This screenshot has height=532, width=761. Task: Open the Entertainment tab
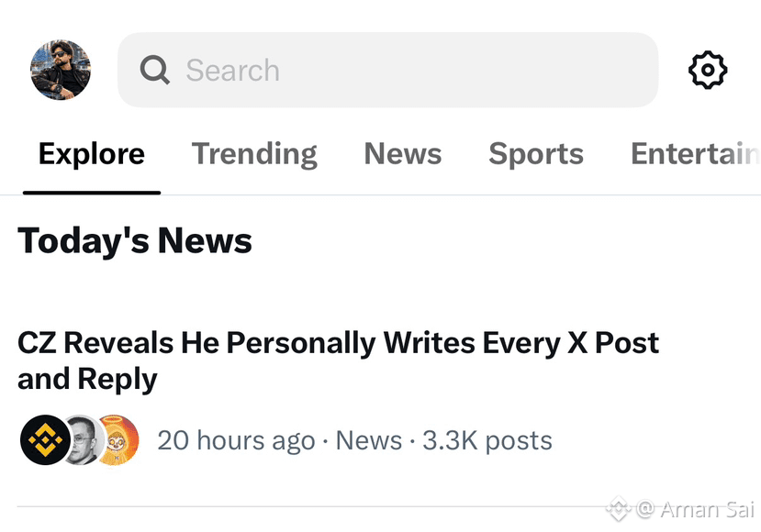(696, 154)
